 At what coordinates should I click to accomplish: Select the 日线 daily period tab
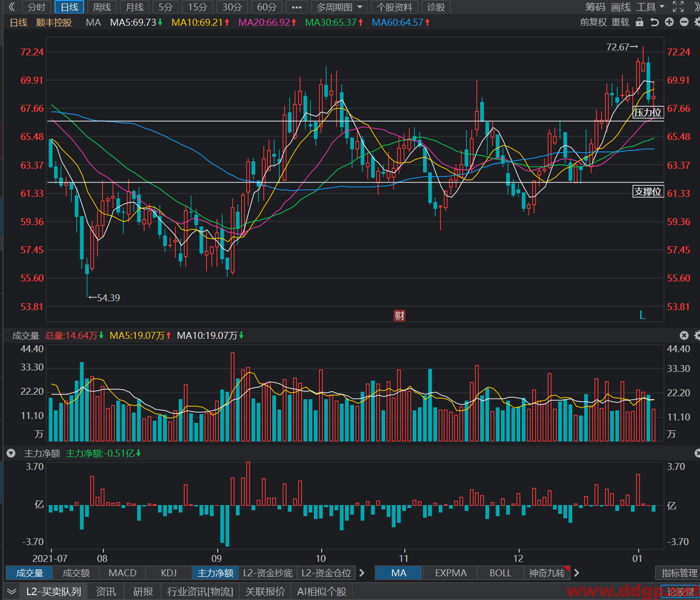click(69, 7)
